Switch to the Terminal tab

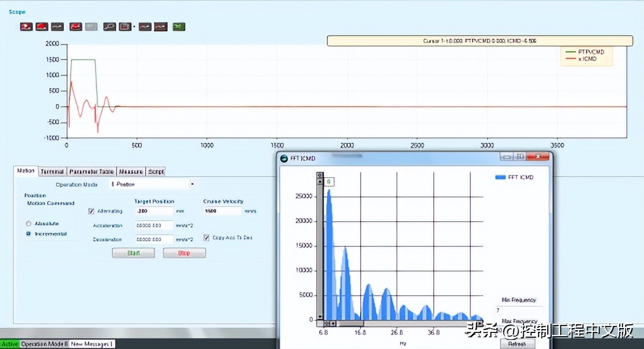click(52, 171)
